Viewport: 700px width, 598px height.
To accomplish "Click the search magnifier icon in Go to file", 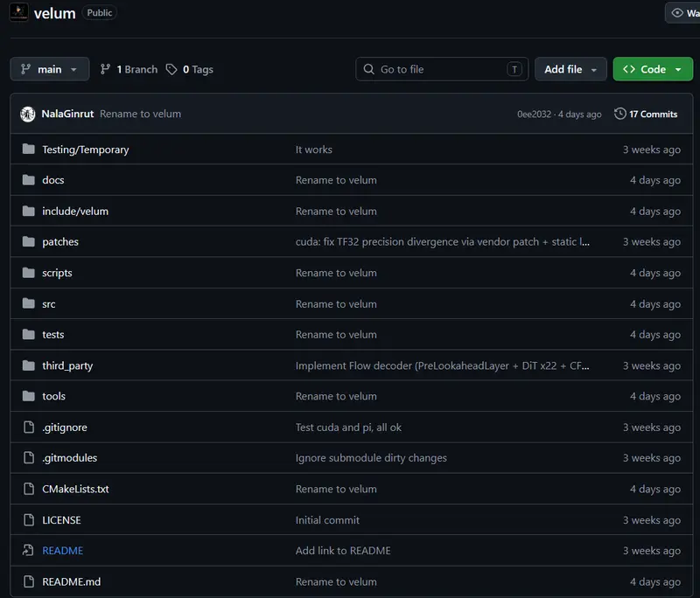I will pyautogui.click(x=368, y=69).
